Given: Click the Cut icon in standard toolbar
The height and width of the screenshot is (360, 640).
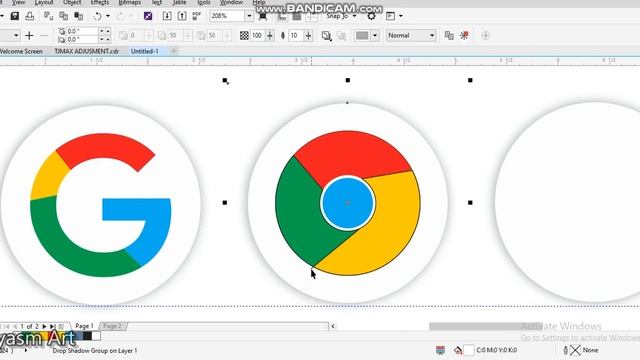Looking at the screenshot, I should click(49, 16).
